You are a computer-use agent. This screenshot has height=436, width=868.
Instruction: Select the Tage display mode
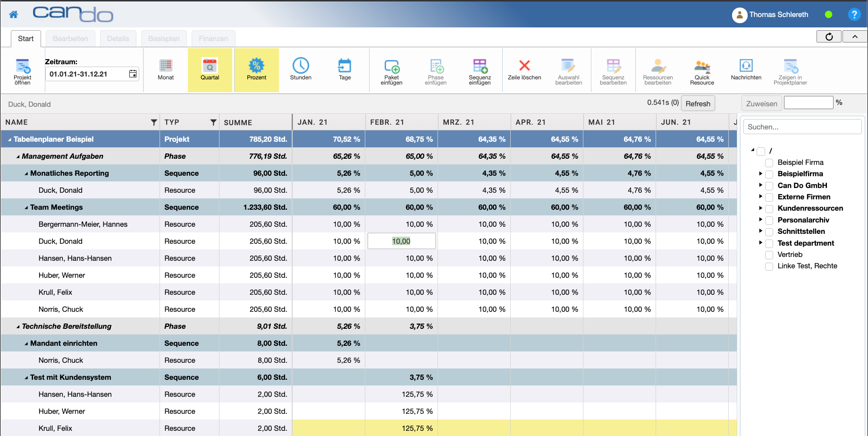(x=345, y=70)
